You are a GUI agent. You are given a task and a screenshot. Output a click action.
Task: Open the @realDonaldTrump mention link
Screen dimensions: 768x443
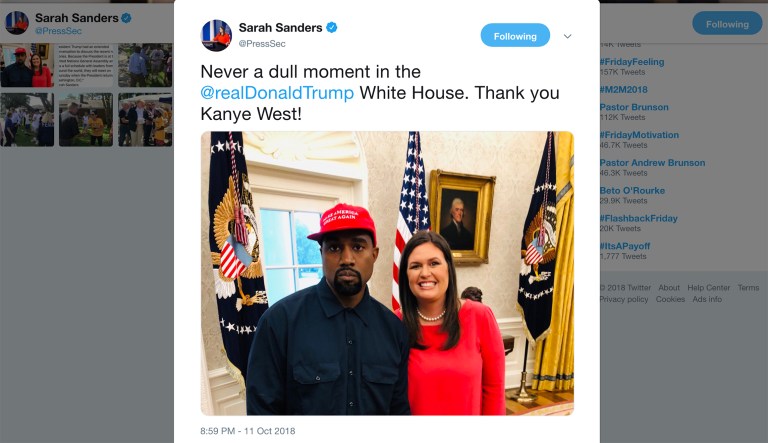[x=277, y=93]
